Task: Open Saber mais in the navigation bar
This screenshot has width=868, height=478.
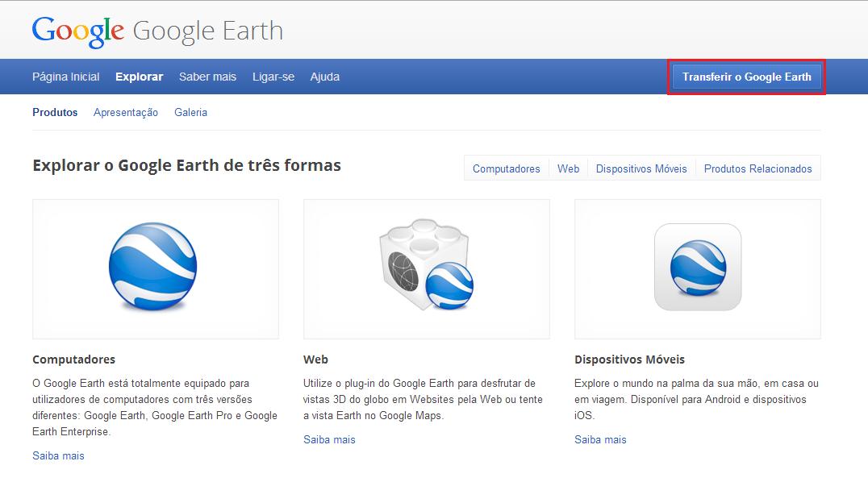Action: [x=207, y=77]
